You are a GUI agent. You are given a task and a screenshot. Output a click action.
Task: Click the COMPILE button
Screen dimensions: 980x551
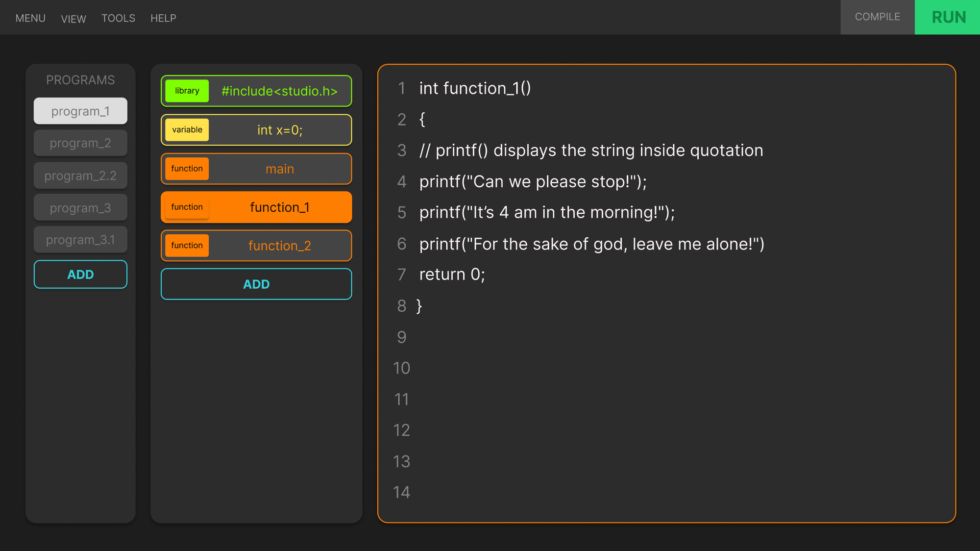pyautogui.click(x=877, y=17)
